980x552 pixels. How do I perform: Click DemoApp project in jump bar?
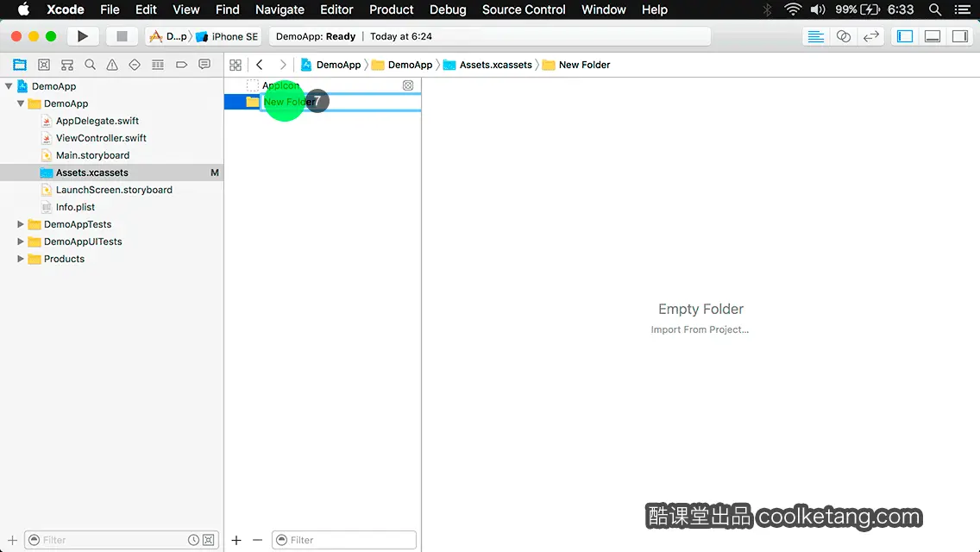[x=331, y=65]
